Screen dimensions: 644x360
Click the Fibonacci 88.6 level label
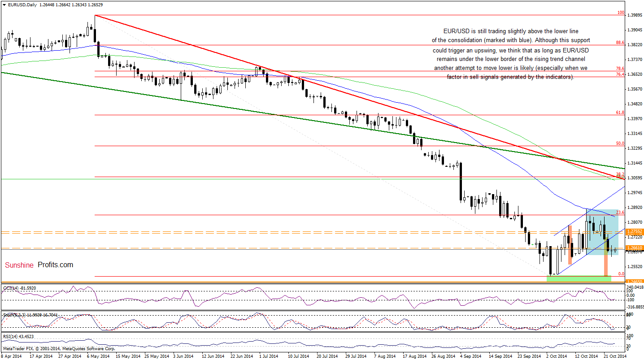pyautogui.click(x=620, y=43)
